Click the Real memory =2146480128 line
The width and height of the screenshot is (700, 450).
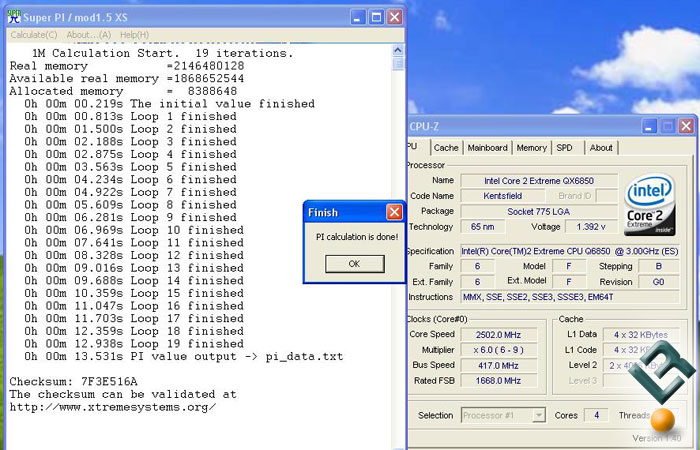pyautogui.click(x=127, y=66)
